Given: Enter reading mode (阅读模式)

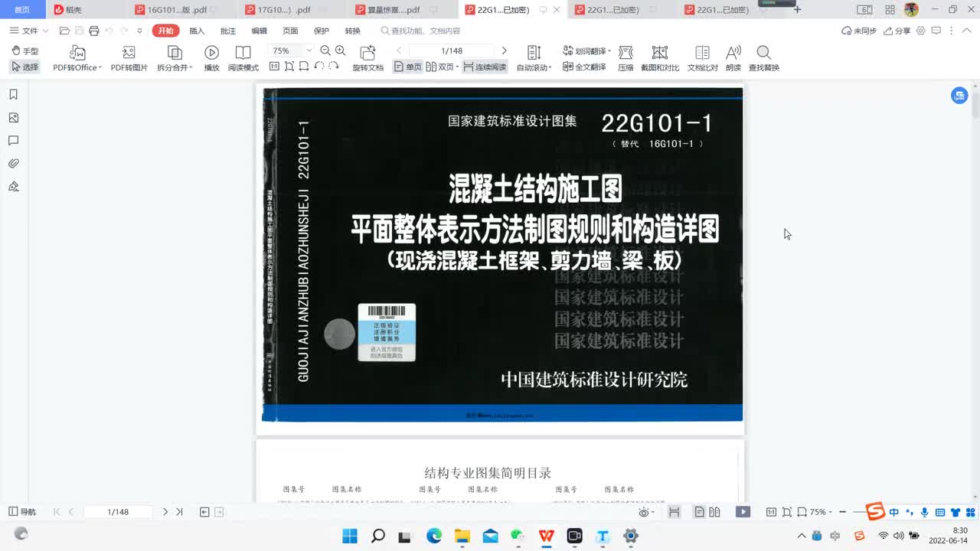Looking at the screenshot, I should click(x=243, y=58).
